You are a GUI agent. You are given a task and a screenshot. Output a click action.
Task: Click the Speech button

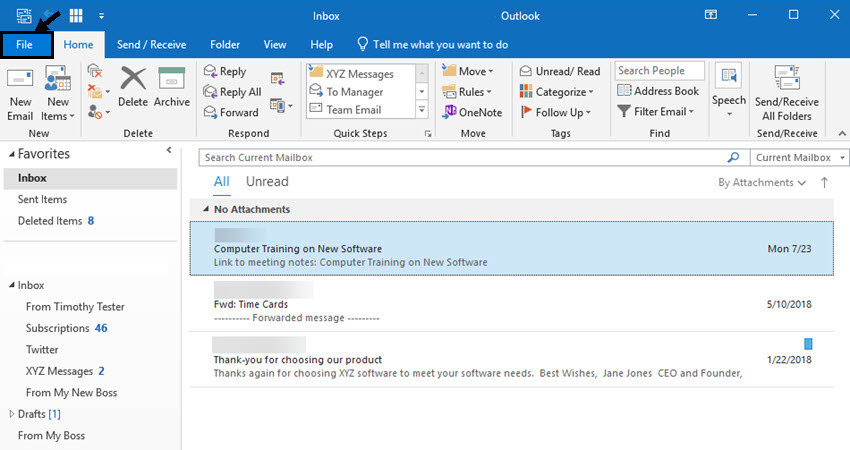[729, 91]
